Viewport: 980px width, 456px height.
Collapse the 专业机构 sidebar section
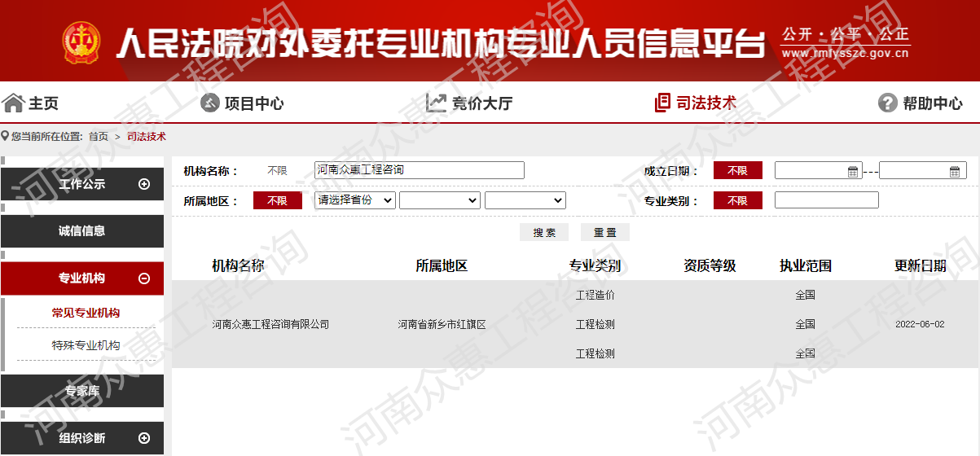point(144,278)
